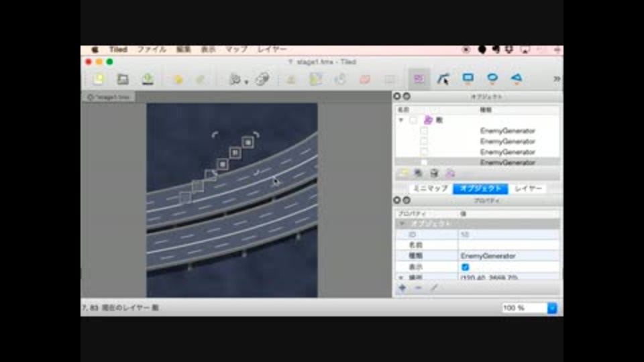Click the 100 % zoom field
The width and height of the screenshot is (644, 362).
tap(525, 308)
